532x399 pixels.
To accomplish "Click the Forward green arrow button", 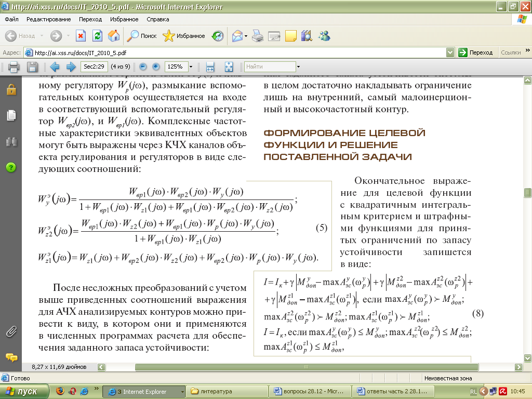I will coord(56,36).
